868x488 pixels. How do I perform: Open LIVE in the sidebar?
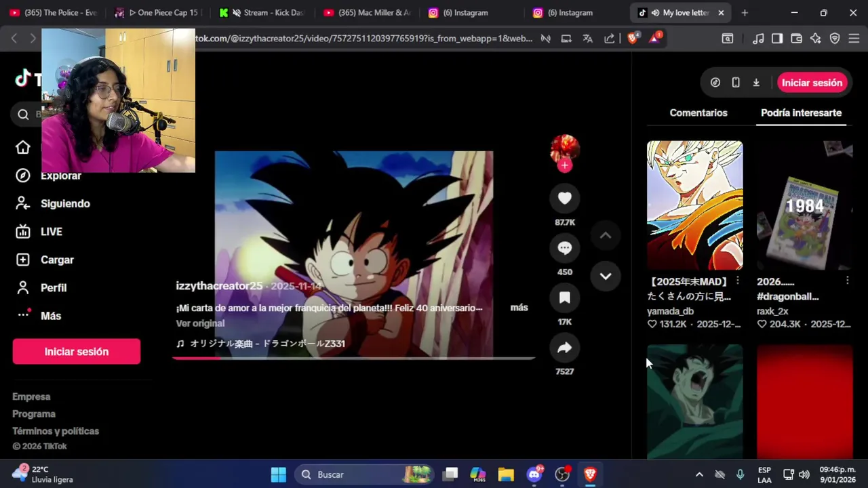[39, 232]
